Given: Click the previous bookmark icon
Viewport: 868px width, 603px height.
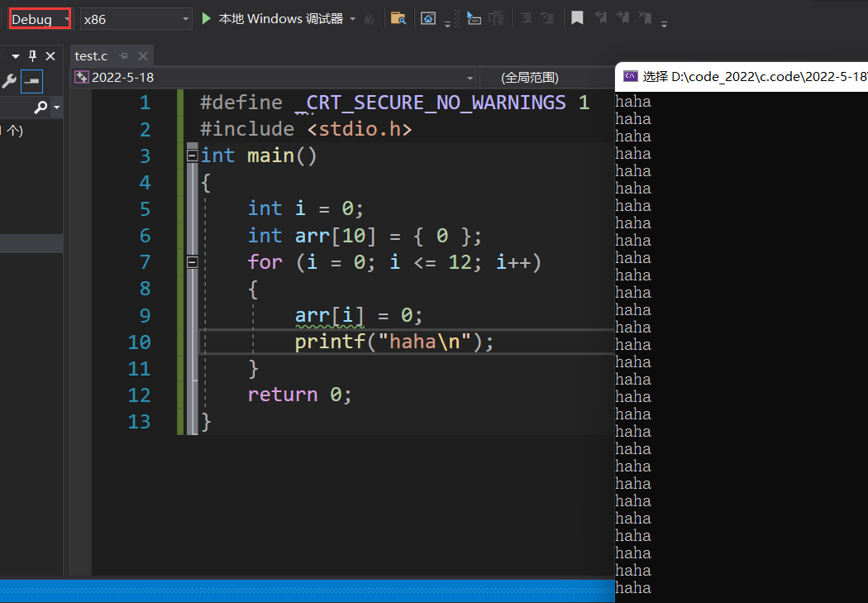Looking at the screenshot, I should (x=600, y=17).
